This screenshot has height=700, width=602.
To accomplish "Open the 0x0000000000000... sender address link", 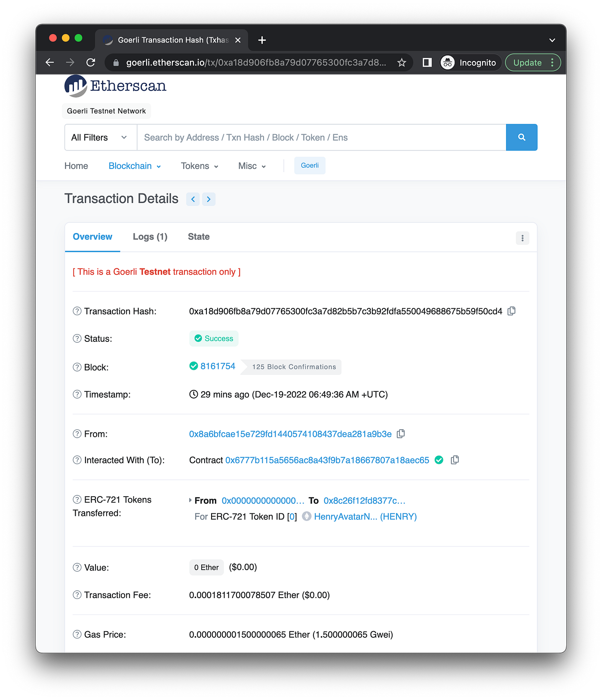I will (263, 501).
